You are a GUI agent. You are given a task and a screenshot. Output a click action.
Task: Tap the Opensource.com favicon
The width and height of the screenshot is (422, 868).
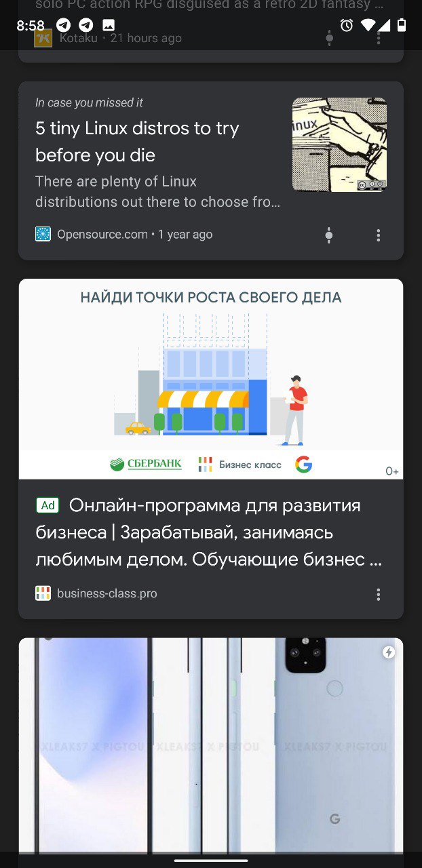[x=43, y=234]
